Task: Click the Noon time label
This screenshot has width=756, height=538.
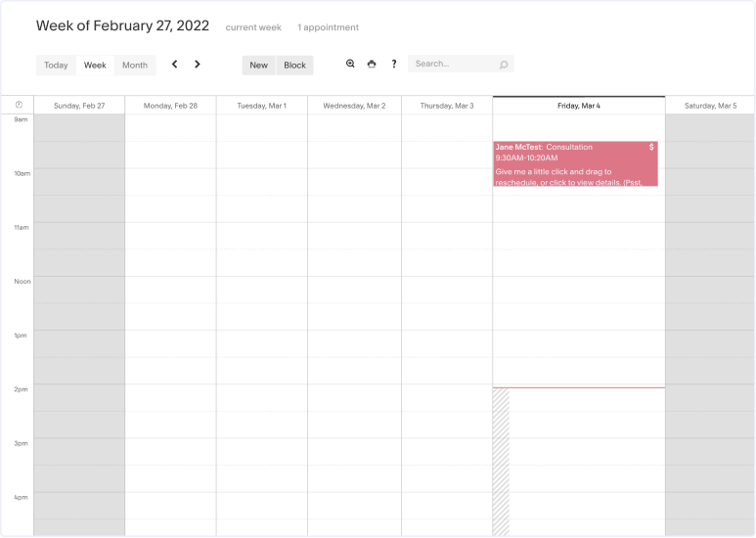Action: pos(22,282)
